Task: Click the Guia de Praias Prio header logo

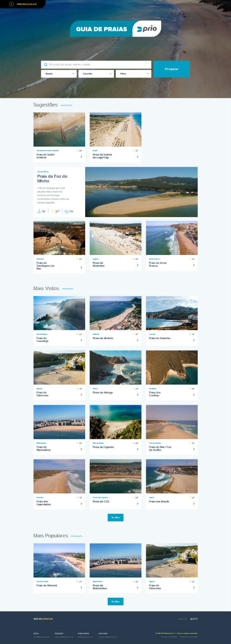Action: (115, 29)
